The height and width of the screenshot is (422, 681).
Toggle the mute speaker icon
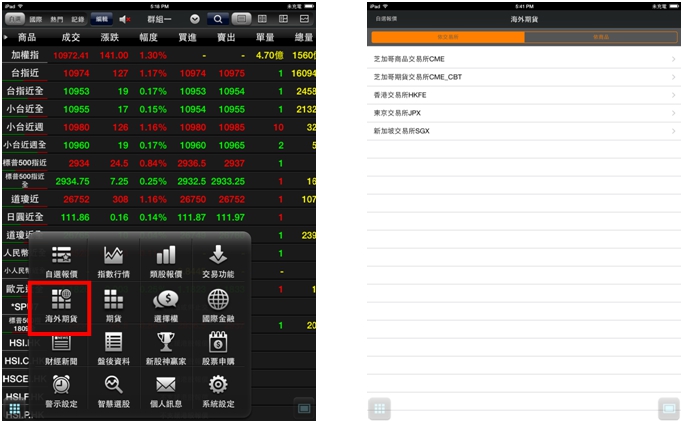point(125,19)
